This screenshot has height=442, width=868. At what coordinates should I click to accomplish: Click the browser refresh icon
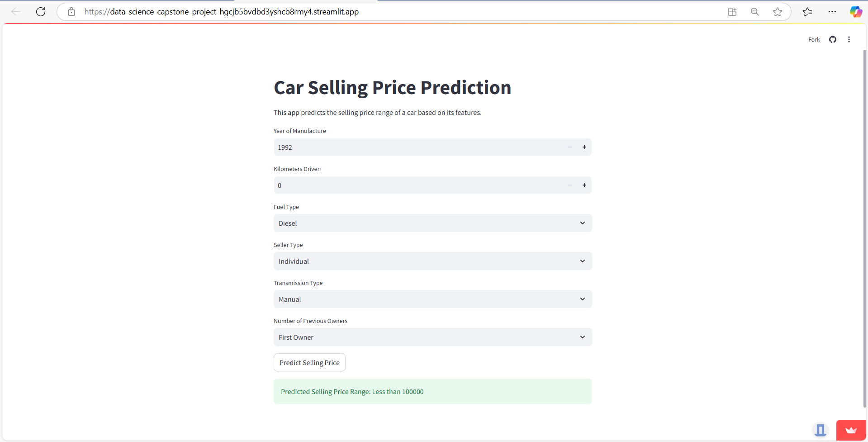pyautogui.click(x=41, y=12)
